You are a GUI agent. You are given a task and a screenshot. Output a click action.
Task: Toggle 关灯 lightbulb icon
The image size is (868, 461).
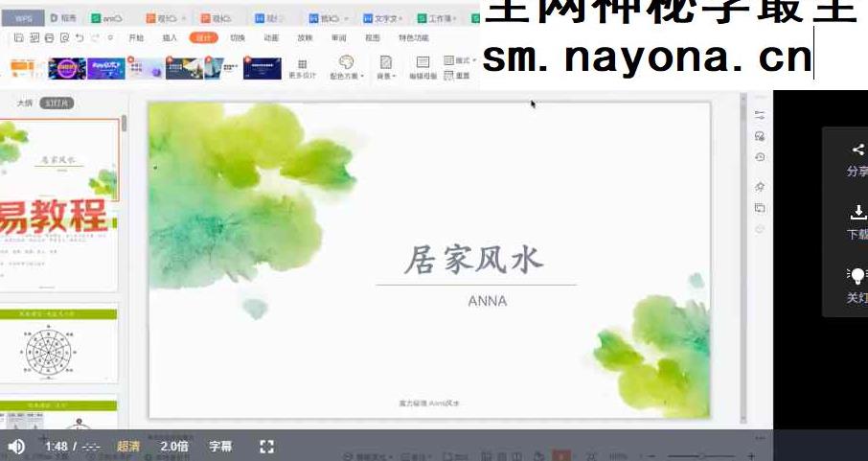(857, 275)
